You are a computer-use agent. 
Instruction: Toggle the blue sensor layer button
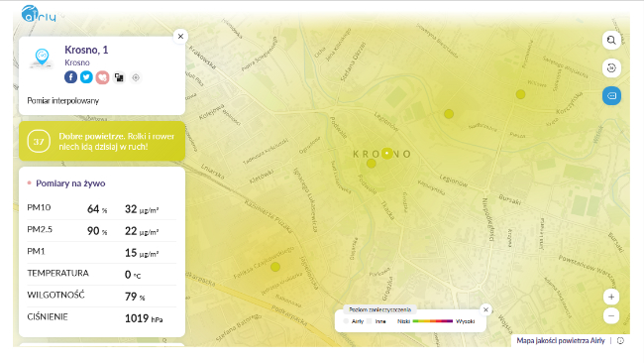[611, 96]
